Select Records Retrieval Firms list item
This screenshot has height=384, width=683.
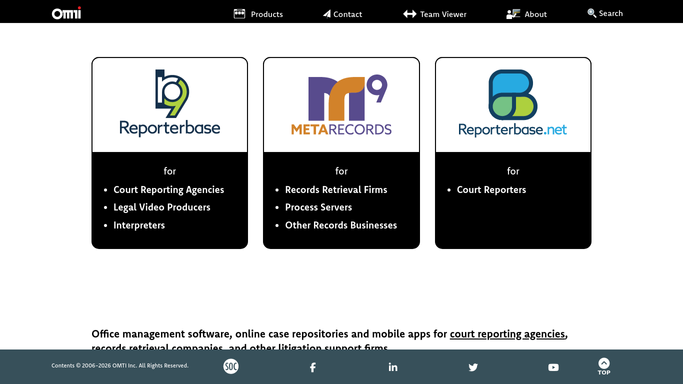pyautogui.click(x=336, y=190)
